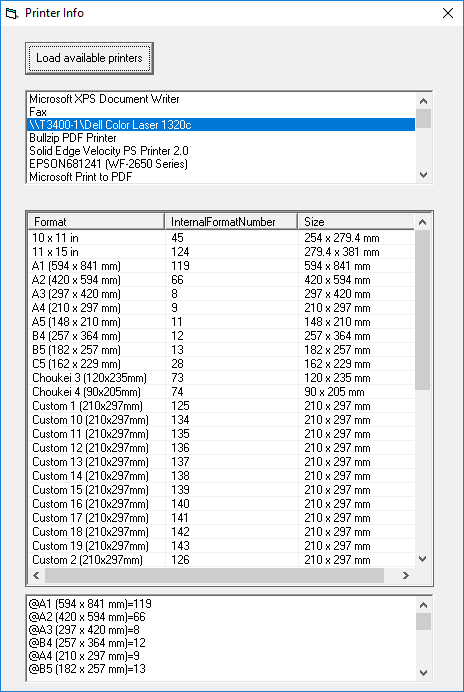
Task: Close the Printer Info window
Action: click(448, 13)
